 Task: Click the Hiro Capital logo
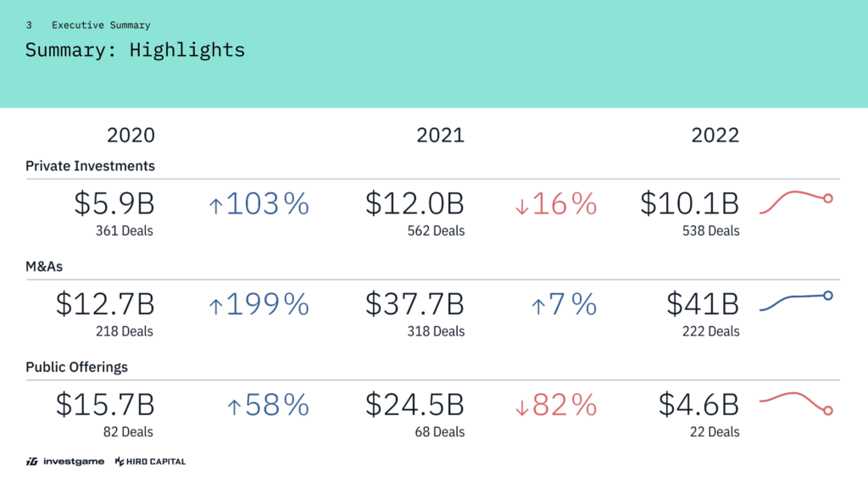click(x=150, y=462)
